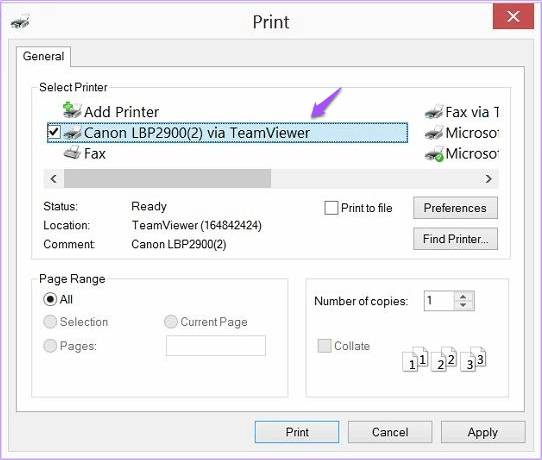Click the Canon LBP2900(2) comment text
Screen dimensions: 542x460
point(179,244)
